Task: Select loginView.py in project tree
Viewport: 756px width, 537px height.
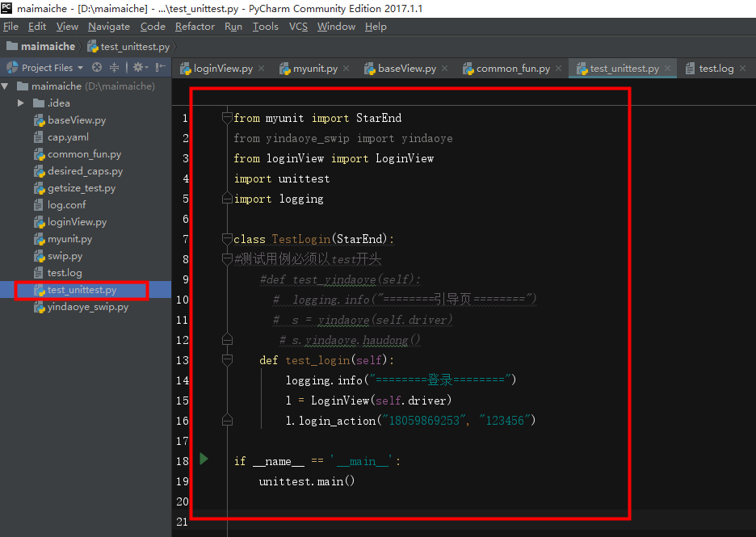Action: 77,222
